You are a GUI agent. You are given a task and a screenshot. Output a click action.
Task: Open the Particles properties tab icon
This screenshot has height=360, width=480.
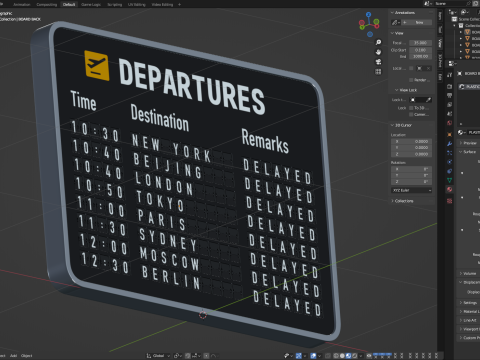coord(450,153)
